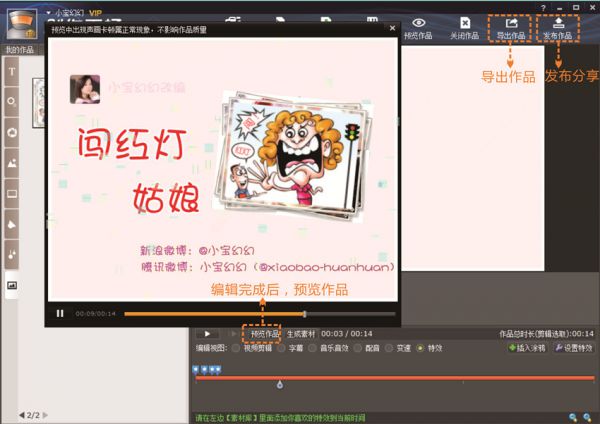Go to the previous page with the left arrow
600x424 pixels.
22,415
